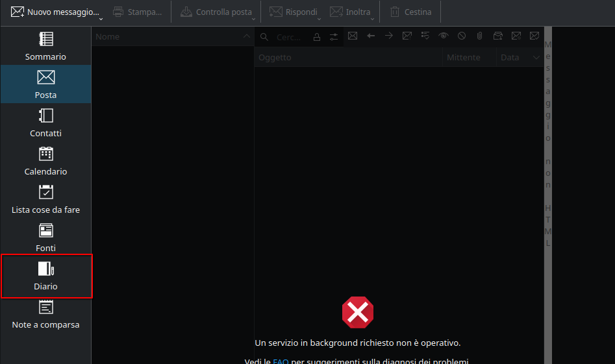Viewport: 615px width, 364px height.
Task: Sort messages by Mittente column
Action: click(x=464, y=58)
